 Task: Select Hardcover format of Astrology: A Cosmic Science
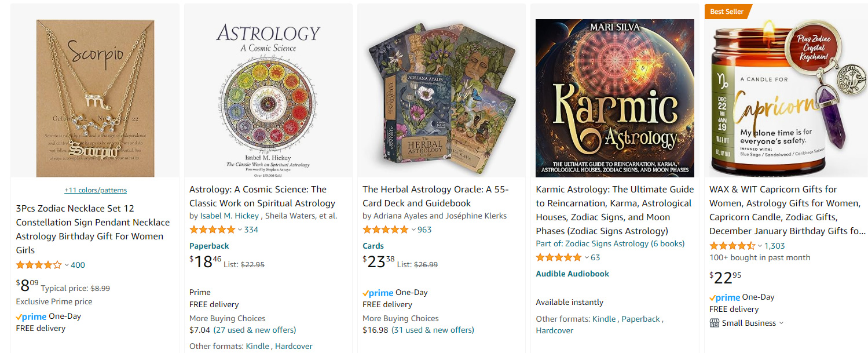[294, 346]
